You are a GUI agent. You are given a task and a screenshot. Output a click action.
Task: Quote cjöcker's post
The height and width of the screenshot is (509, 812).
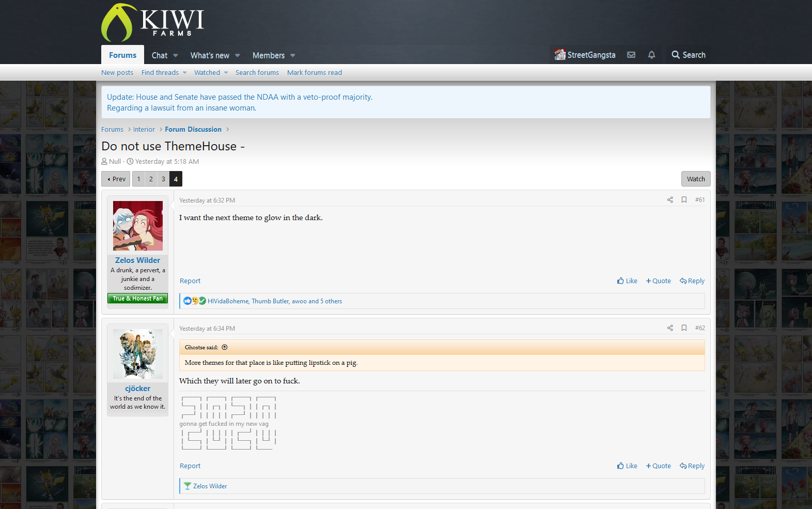tap(659, 466)
